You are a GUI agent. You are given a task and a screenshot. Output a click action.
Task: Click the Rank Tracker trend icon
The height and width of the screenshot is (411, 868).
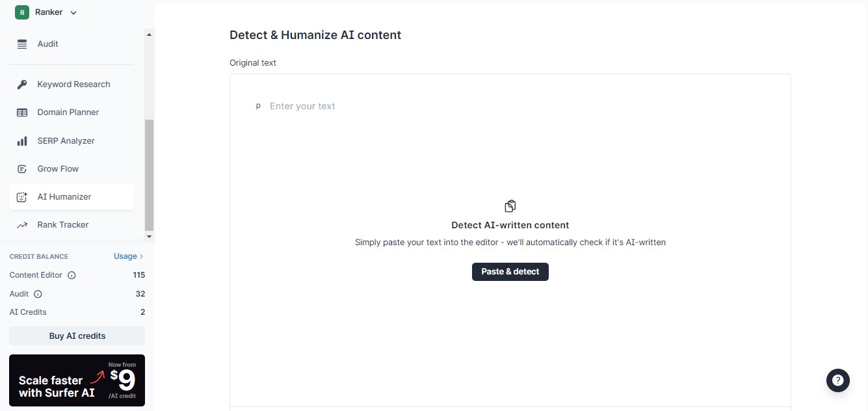22,225
